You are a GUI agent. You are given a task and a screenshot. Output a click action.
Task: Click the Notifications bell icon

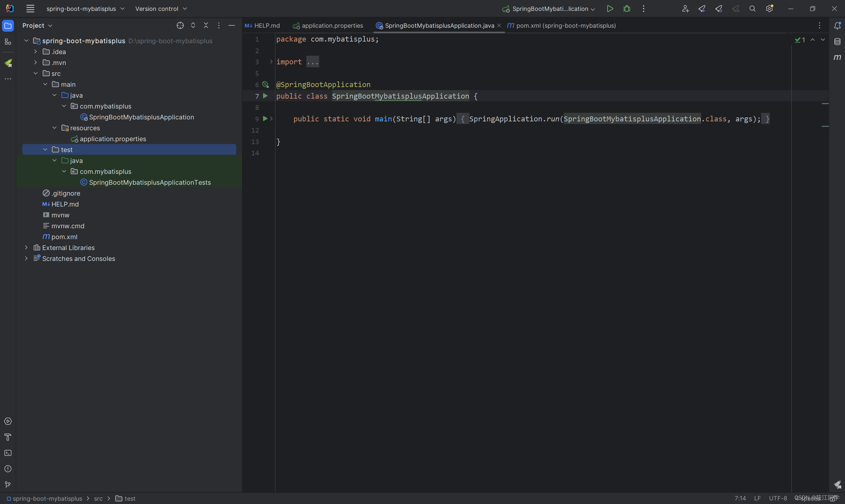837,26
